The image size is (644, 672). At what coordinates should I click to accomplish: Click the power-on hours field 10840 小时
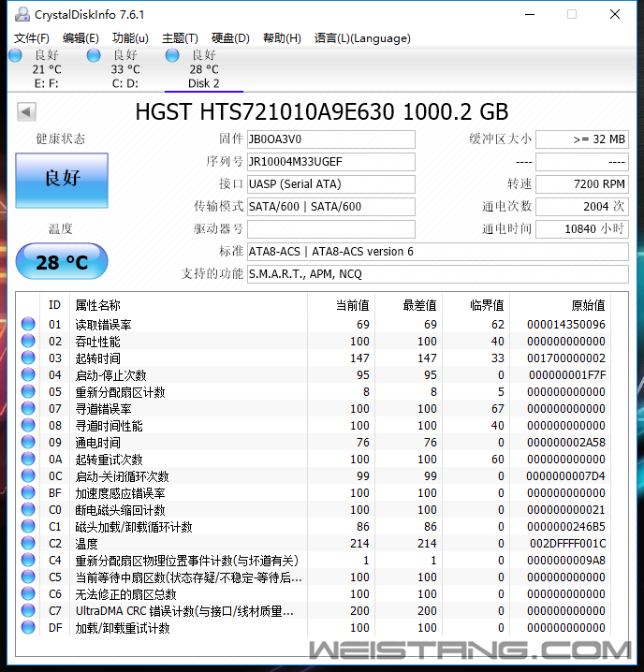tap(582, 229)
